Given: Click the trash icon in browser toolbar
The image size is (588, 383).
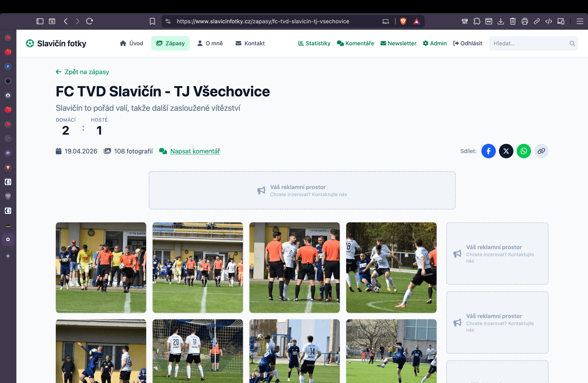Looking at the screenshot, I should click(x=513, y=21).
